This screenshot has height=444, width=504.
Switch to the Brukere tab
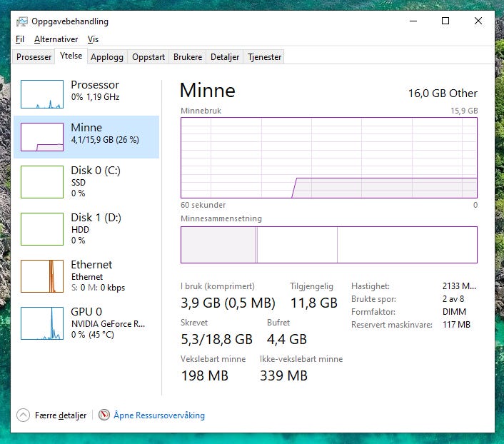click(188, 57)
